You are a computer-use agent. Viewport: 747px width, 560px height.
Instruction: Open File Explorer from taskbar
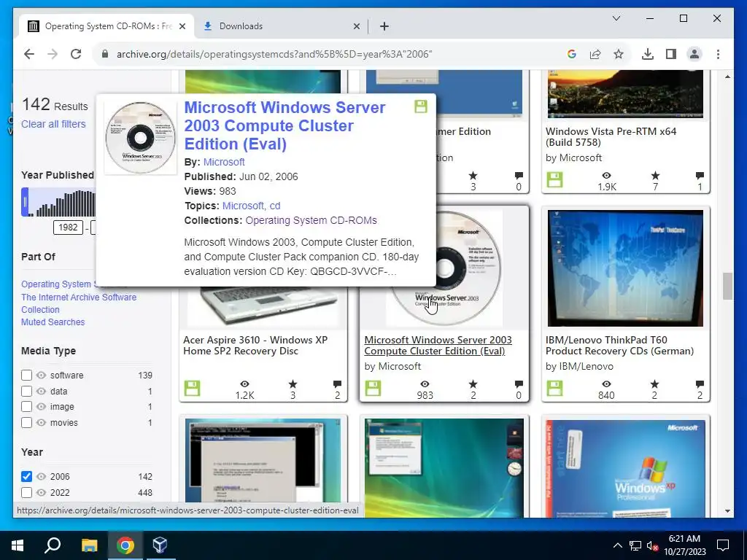click(89, 545)
